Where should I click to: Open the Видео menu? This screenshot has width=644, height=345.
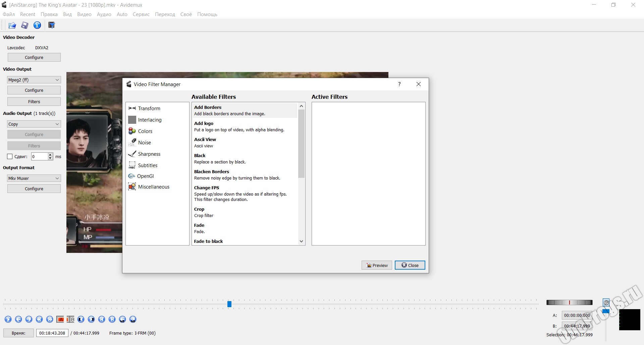tap(84, 14)
